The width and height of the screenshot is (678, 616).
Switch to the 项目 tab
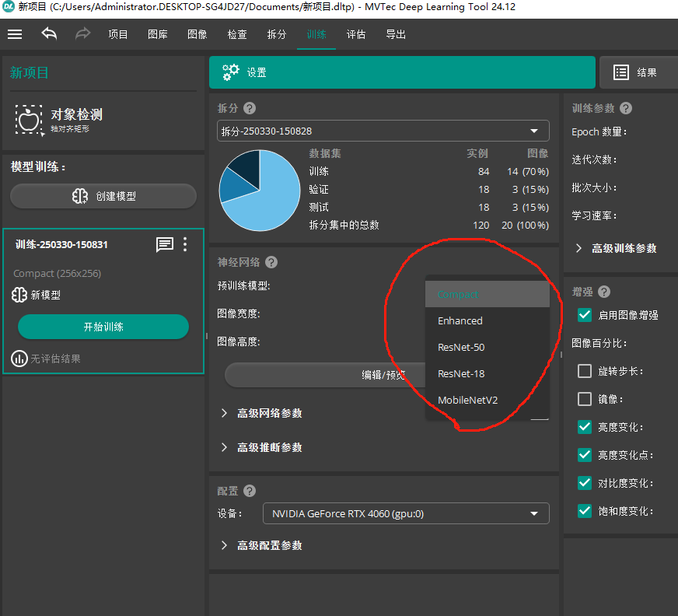pyautogui.click(x=117, y=34)
